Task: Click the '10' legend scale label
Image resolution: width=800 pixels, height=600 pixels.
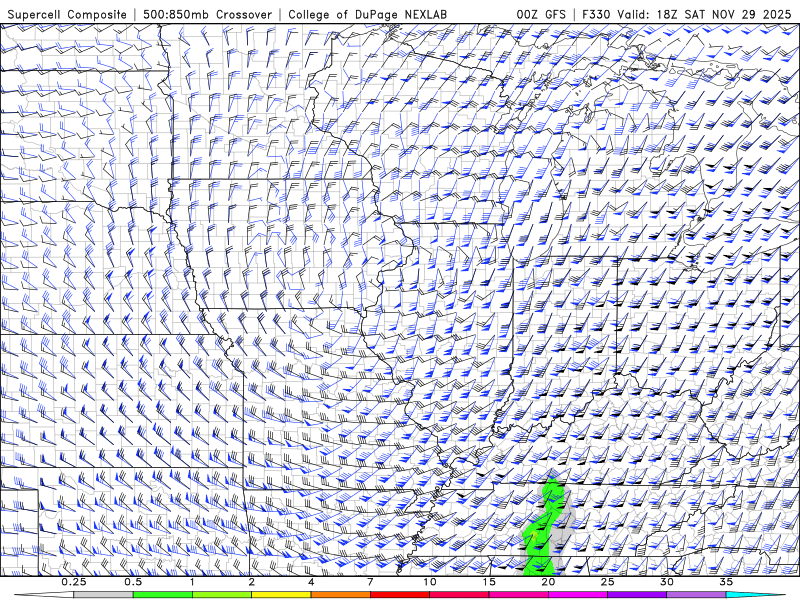Action: coord(430,582)
